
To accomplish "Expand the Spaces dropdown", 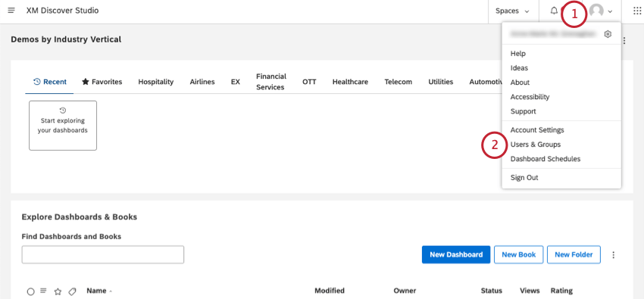I will pyautogui.click(x=513, y=11).
